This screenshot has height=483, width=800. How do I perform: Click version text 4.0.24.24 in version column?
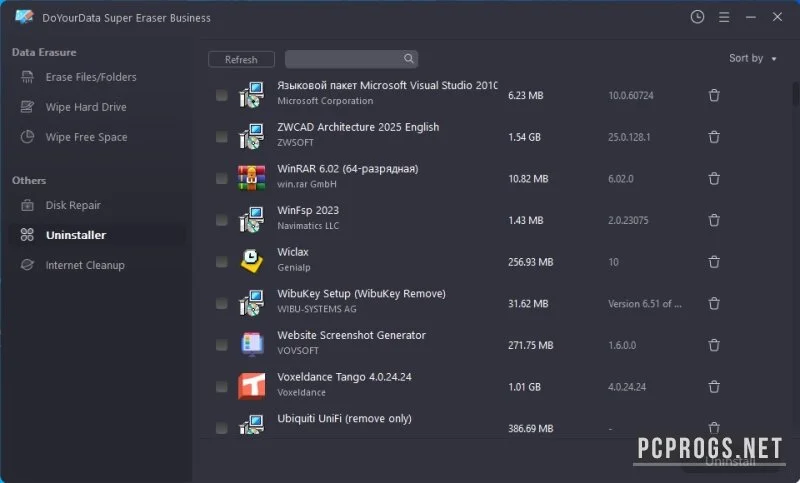point(627,387)
